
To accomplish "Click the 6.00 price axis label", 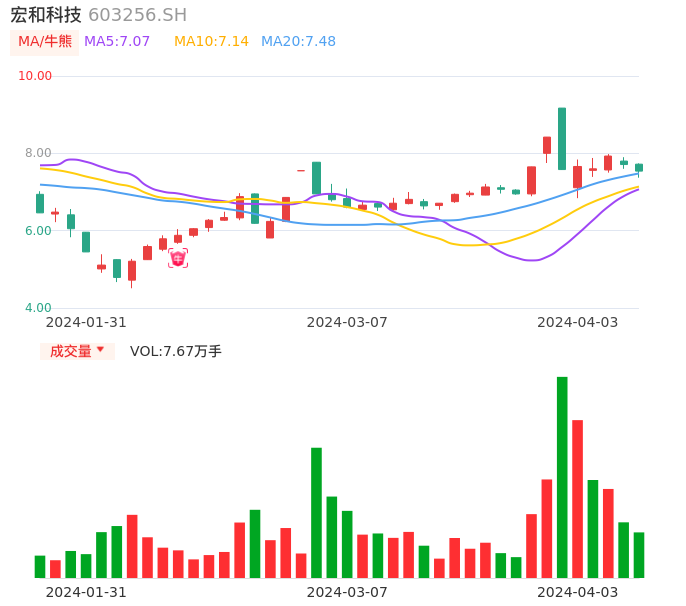I will click(38, 231).
